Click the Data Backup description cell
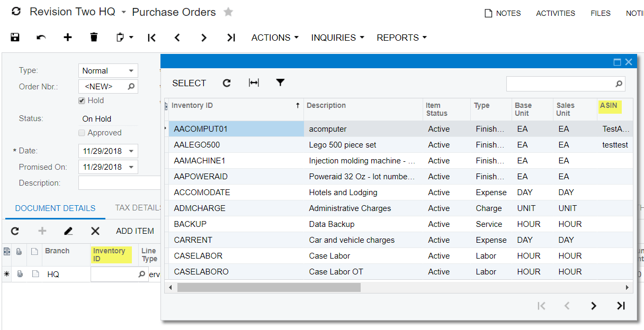The width and height of the screenshot is (644, 330). click(363, 224)
